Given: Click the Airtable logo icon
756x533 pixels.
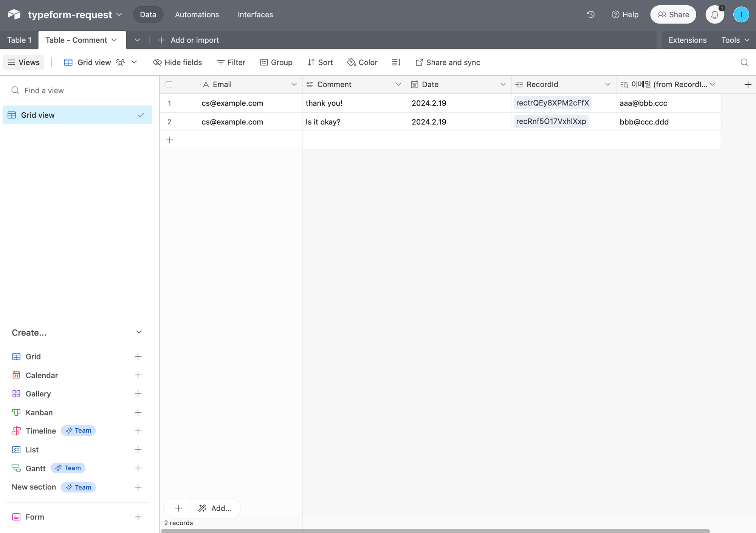Looking at the screenshot, I should coord(14,14).
